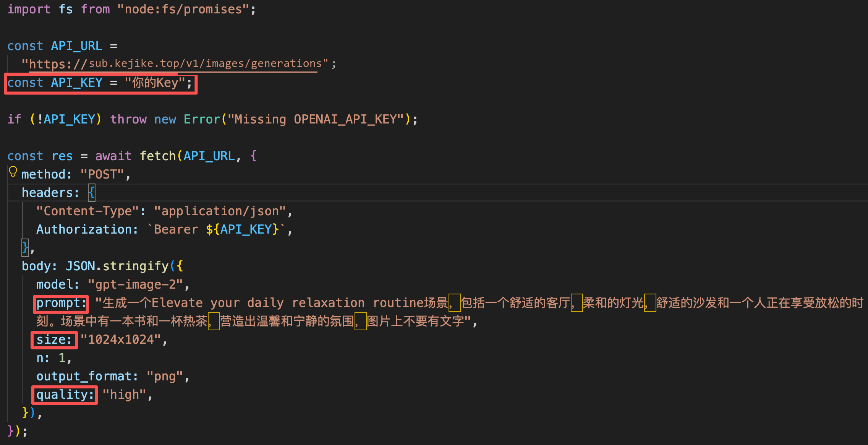Click 图片上不要有文字 in prompt string

coord(416,321)
